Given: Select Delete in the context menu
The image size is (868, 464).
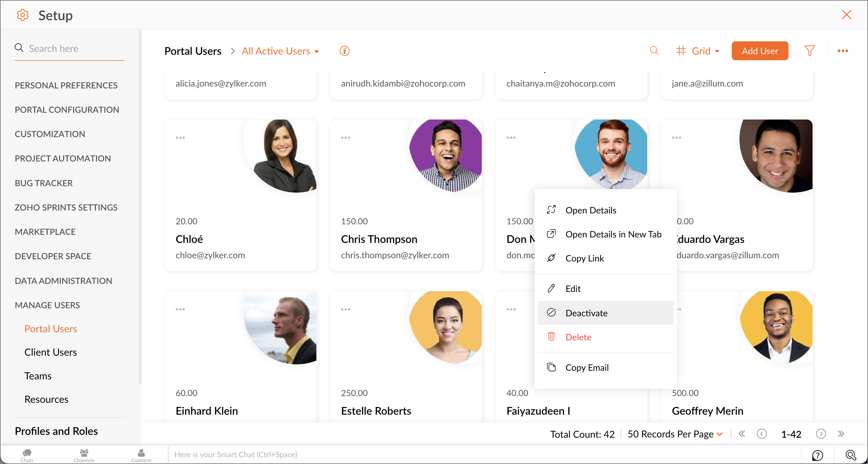Looking at the screenshot, I should (578, 337).
